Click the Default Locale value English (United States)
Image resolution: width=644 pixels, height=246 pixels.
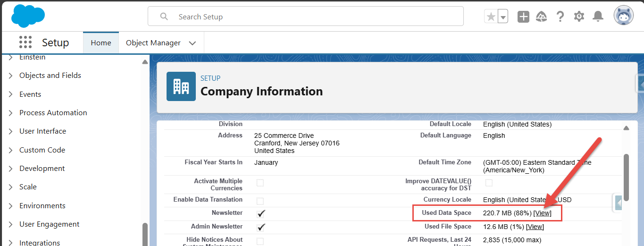[x=517, y=124]
